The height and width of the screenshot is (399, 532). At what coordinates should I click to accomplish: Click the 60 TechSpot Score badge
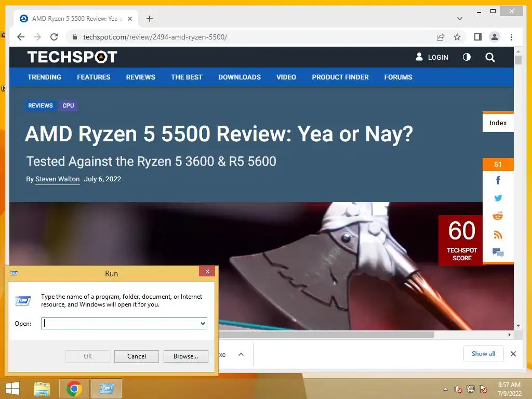(461, 240)
